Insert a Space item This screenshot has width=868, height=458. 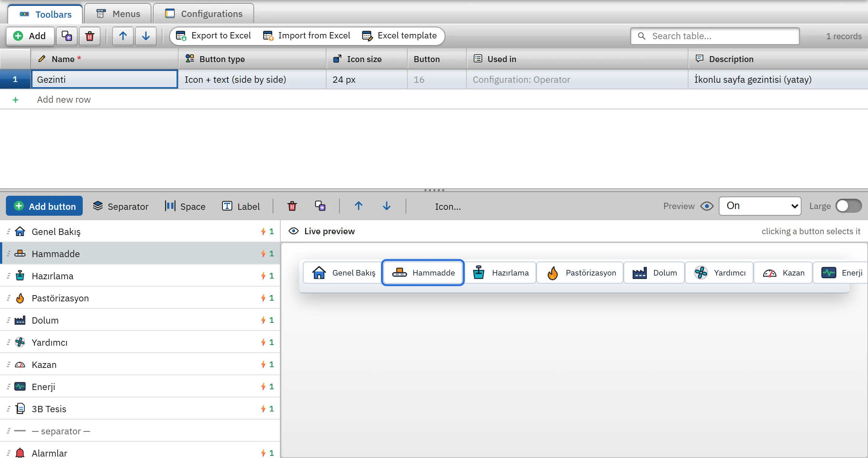click(x=185, y=206)
